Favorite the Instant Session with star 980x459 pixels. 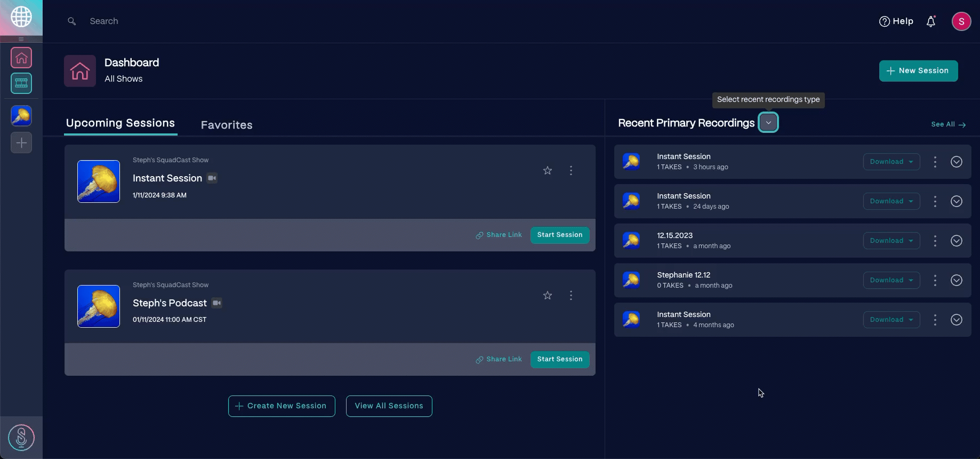547,170
